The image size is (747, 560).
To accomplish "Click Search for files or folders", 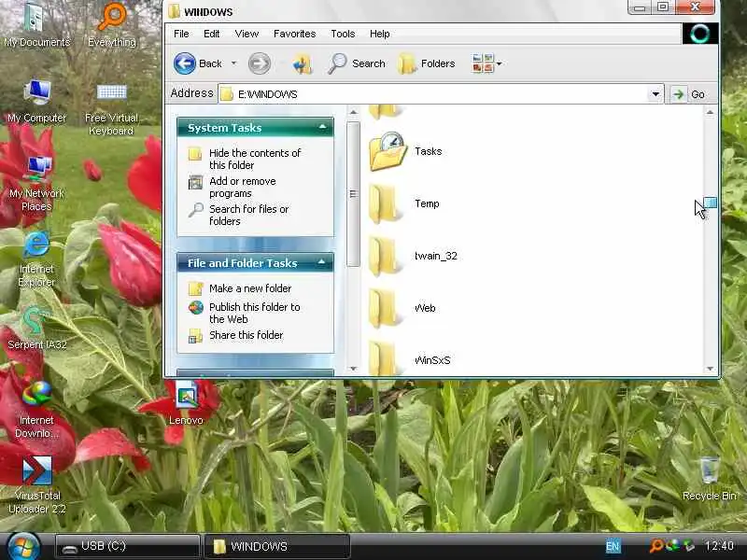I will pos(248,216).
